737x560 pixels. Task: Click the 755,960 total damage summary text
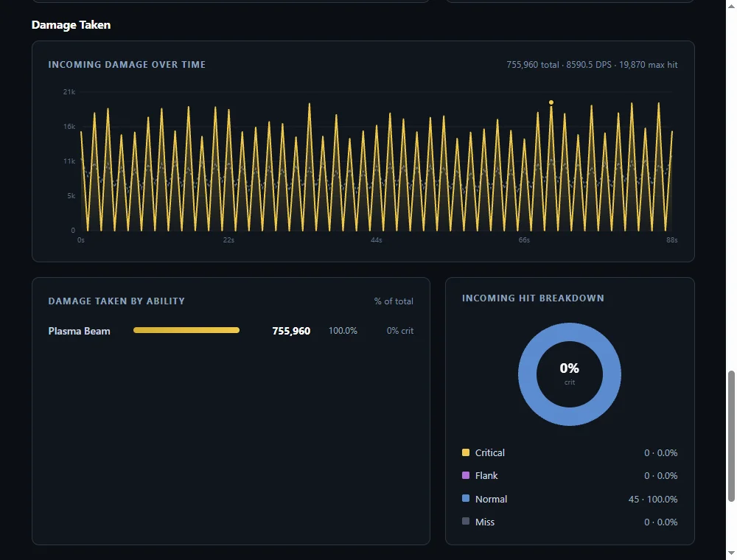pyautogui.click(x=533, y=65)
